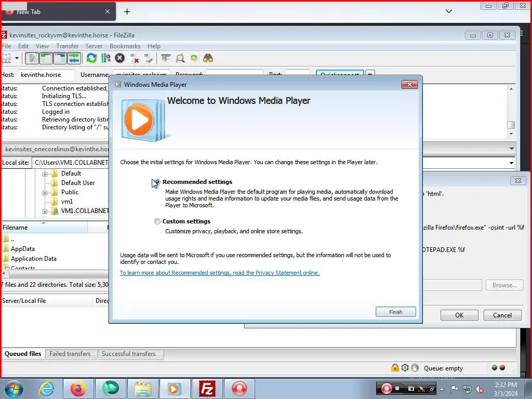
Task: Open Firefox from the taskbar
Action: tap(78, 389)
